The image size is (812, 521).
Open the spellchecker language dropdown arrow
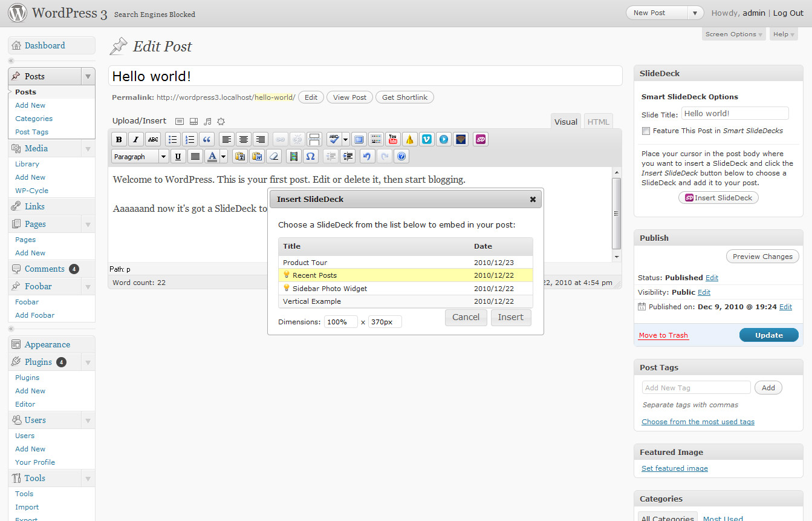click(x=345, y=139)
